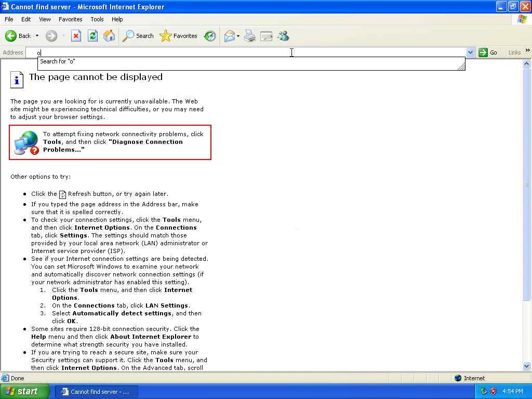Open the Edit menu

point(26,19)
